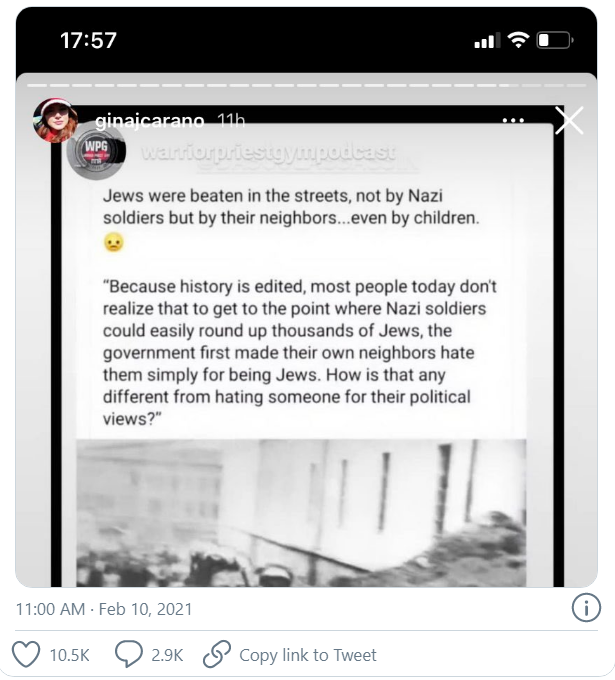This screenshot has width=615, height=680.
Task: Open replies via the speech bubble icon
Action: 130,655
